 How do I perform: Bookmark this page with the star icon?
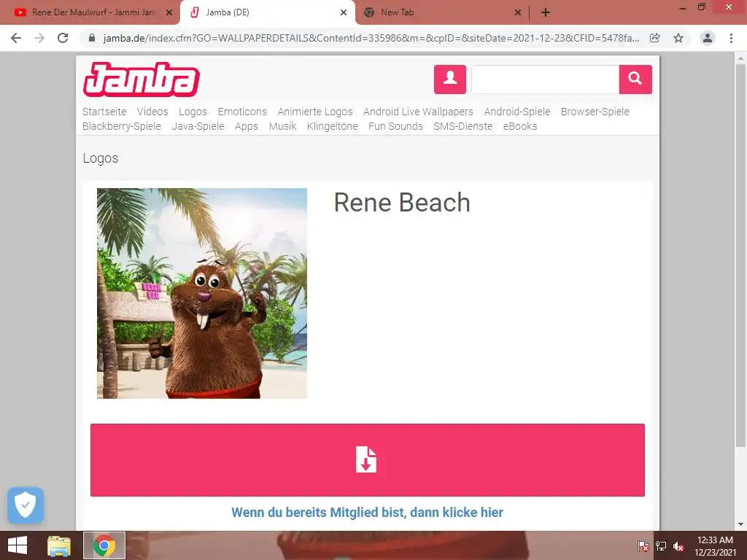pyautogui.click(x=678, y=38)
